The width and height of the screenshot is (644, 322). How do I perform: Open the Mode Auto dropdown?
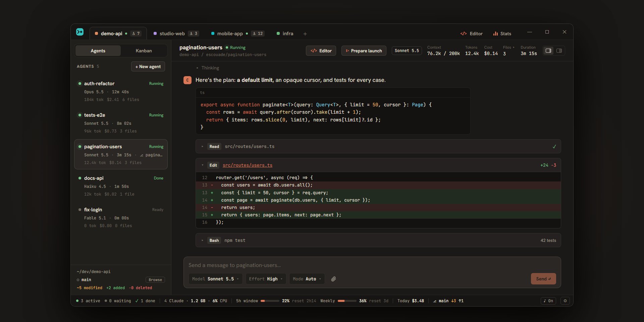click(307, 279)
